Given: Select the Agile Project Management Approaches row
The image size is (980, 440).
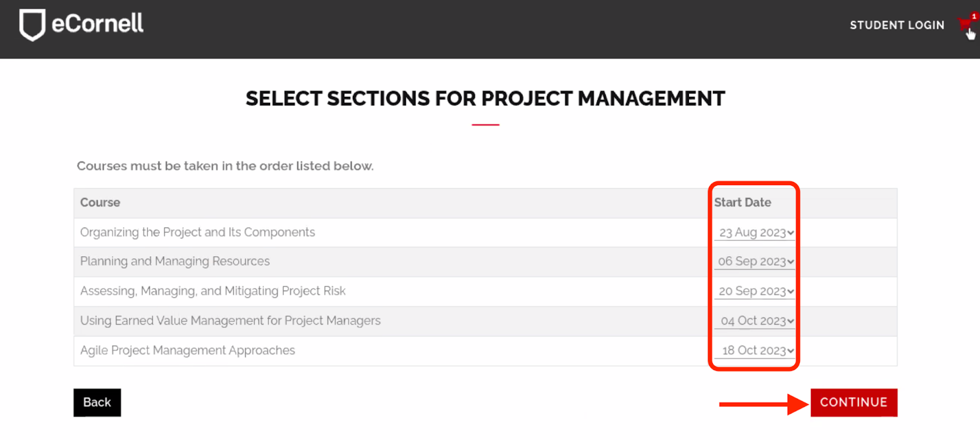Looking at the screenshot, I should [x=187, y=351].
